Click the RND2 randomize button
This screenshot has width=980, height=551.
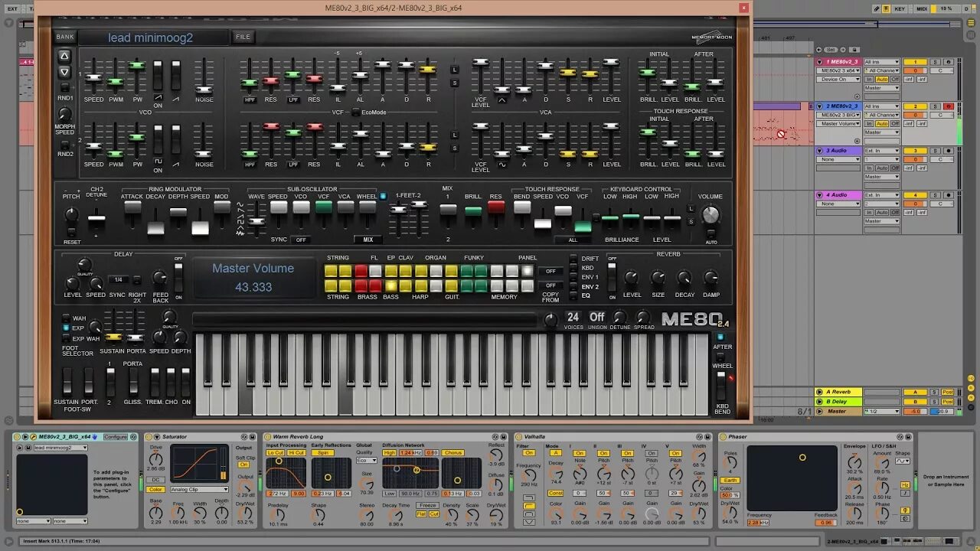pos(64,144)
